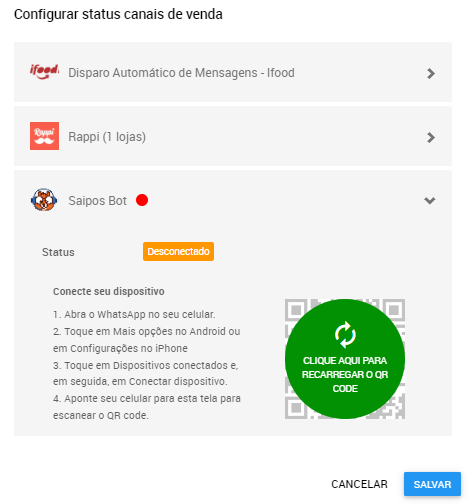The width and height of the screenshot is (468, 504).
Task: Collapse the Saipos Bot section chevron
Action: 430,200
